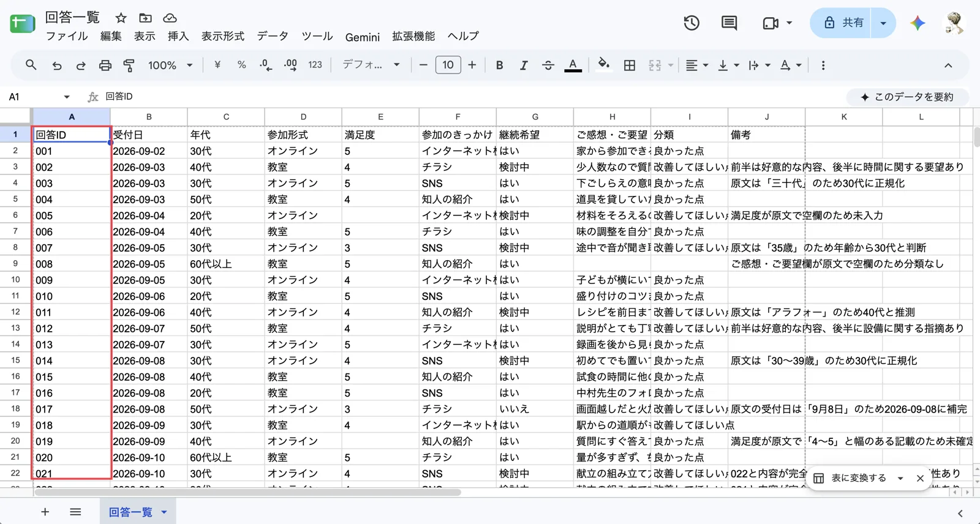Add a new sheet

[x=45, y=512]
